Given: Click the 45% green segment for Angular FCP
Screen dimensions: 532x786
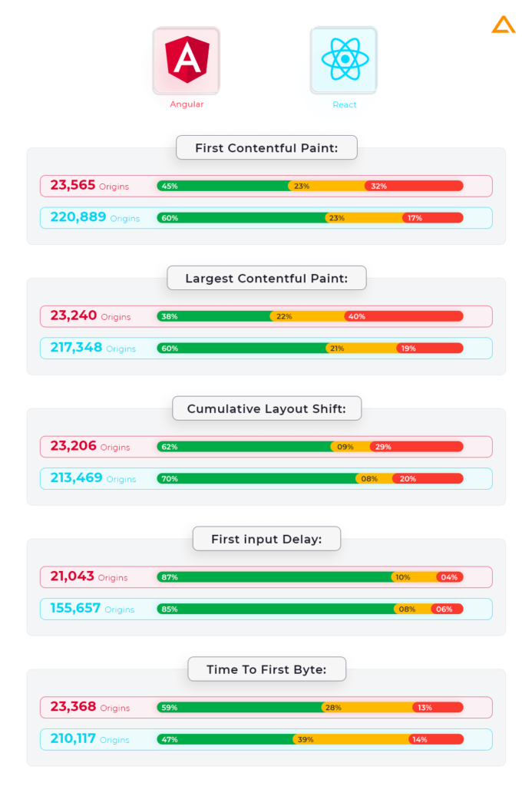Looking at the screenshot, I should (x=223, y=186).
